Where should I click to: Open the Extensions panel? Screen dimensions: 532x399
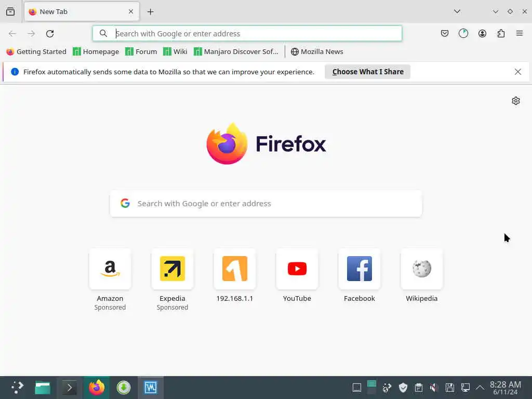[501, 33]
